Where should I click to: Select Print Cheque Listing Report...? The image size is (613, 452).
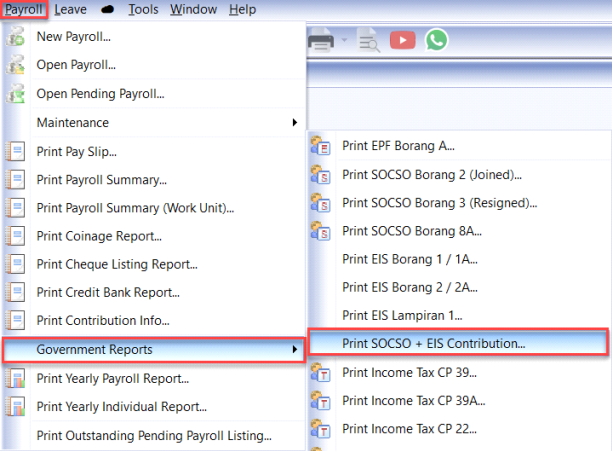pos(117,264)
